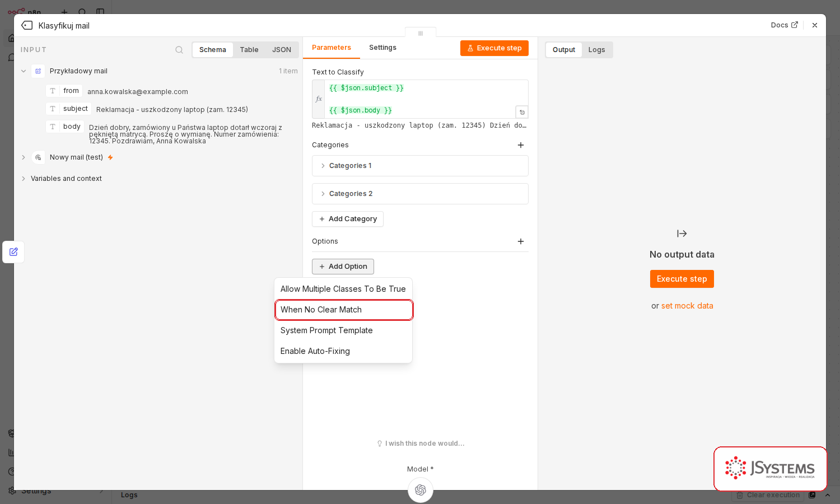840x504 pixels.
Task: Click the email anna.kowalska@example.com value
Action: tap(138, 92)
